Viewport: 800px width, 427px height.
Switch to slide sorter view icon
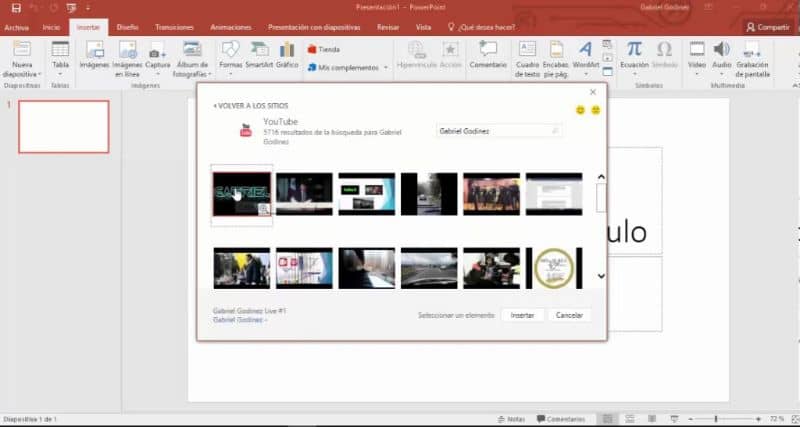[x=630, y=419]
